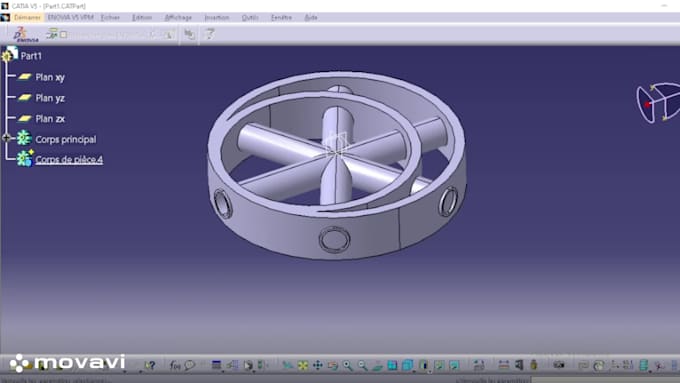Image resolution: width=680 pixels, height=383 pixels.
Task: Click the Hide/Show icon
Action: click(x=439, y=366)
